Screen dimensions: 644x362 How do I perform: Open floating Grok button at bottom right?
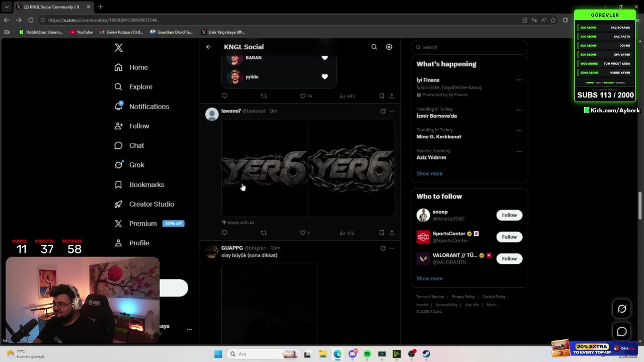pyautogui.click(x=622, y=309)
